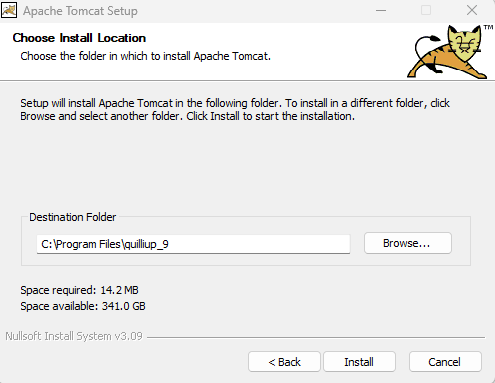Cancel the Tomcat setup wizard
The image size is (495, 383).
click(445, 362)
